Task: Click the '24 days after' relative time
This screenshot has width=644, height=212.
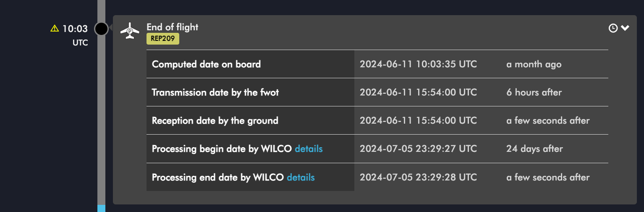Action: point(534,148)
